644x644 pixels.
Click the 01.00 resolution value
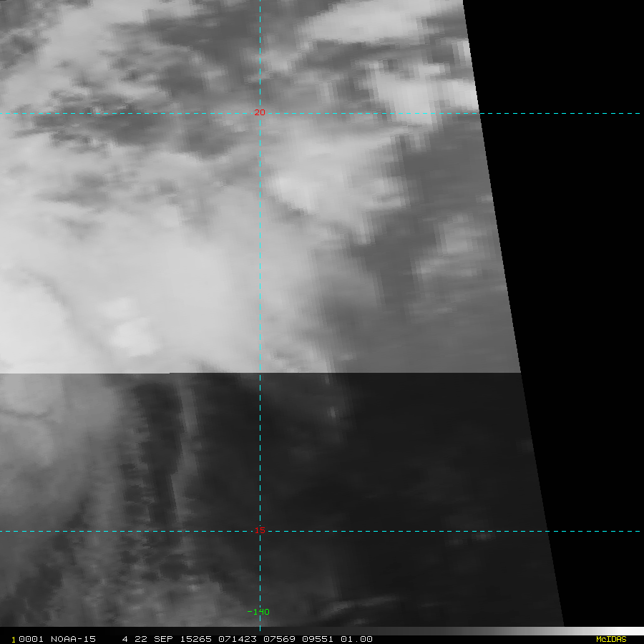(x=356, y=639)
